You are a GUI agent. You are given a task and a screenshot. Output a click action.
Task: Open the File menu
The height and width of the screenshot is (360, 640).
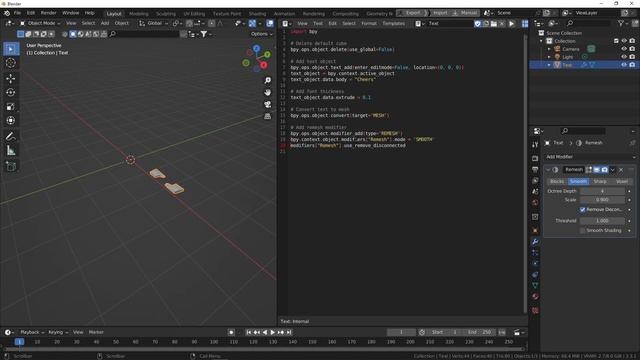point(17,13)
